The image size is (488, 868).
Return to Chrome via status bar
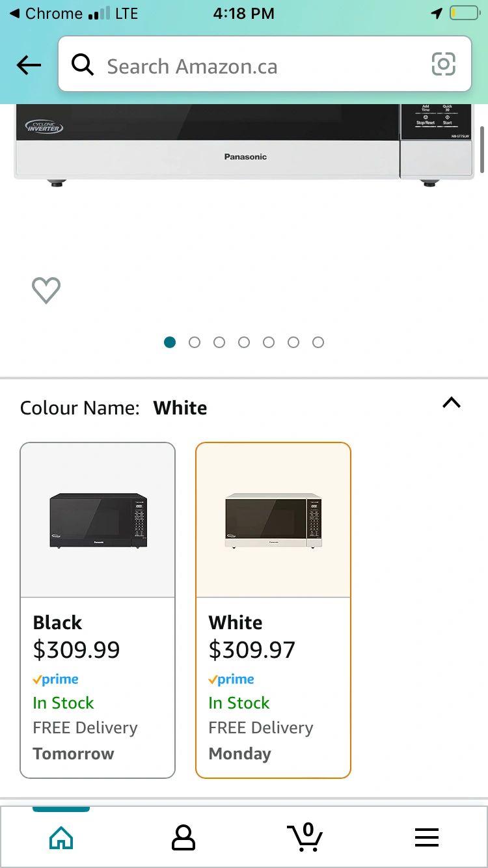pos(46,14)
